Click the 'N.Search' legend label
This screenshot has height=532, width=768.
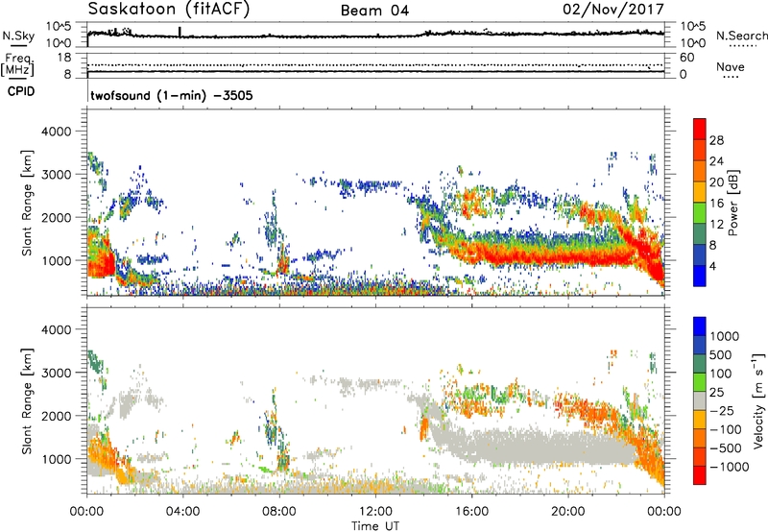pos(741,36)
